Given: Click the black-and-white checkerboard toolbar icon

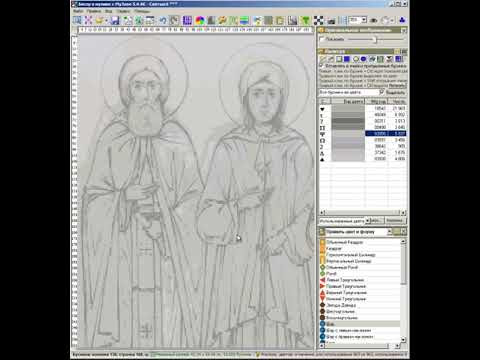Looking at the screenshot, I should [318, 21].
